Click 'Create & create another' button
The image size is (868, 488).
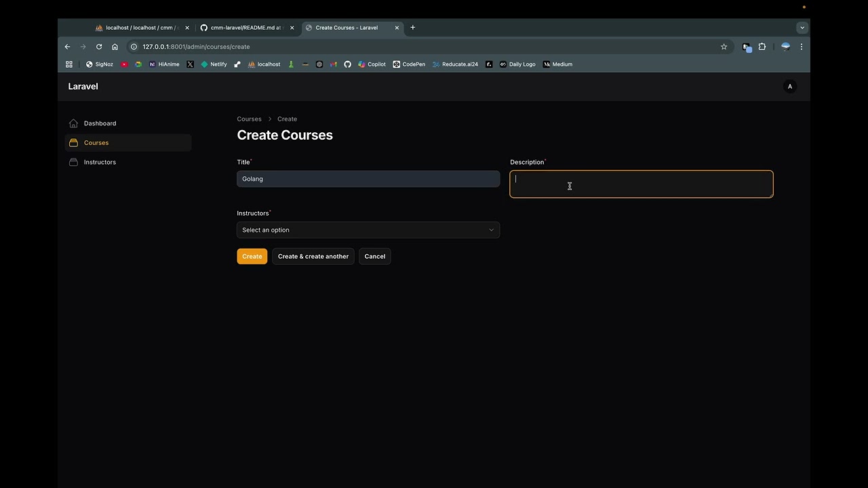click(313, 256)
